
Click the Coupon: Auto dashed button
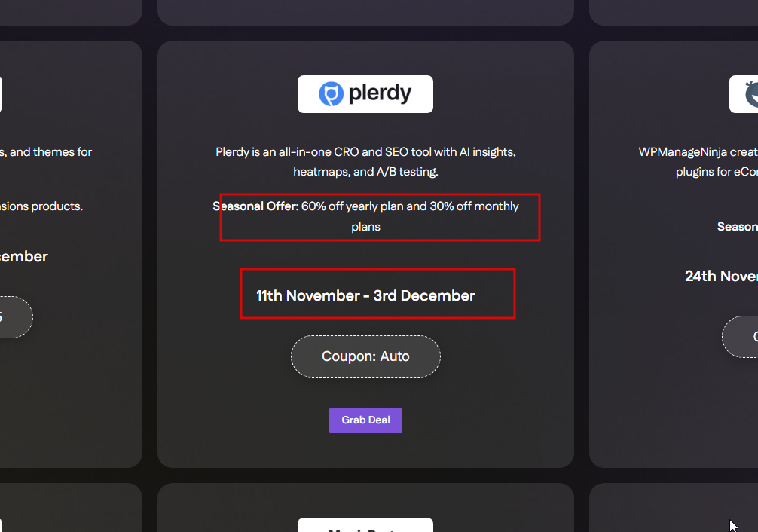pos(365,356)
